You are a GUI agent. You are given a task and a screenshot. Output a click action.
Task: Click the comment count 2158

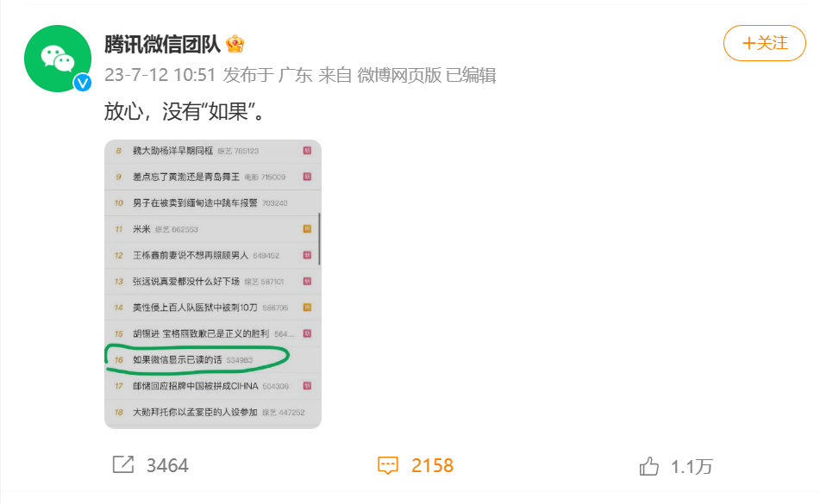click(x=433, y=465)
